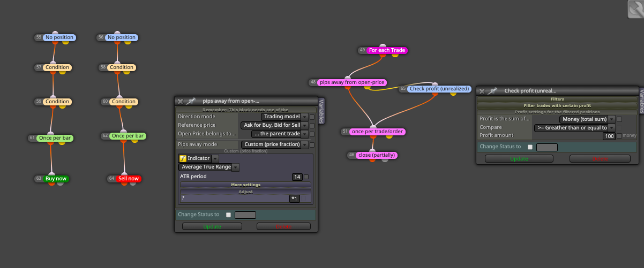Click status color swatch in Check profit panel

547,147
